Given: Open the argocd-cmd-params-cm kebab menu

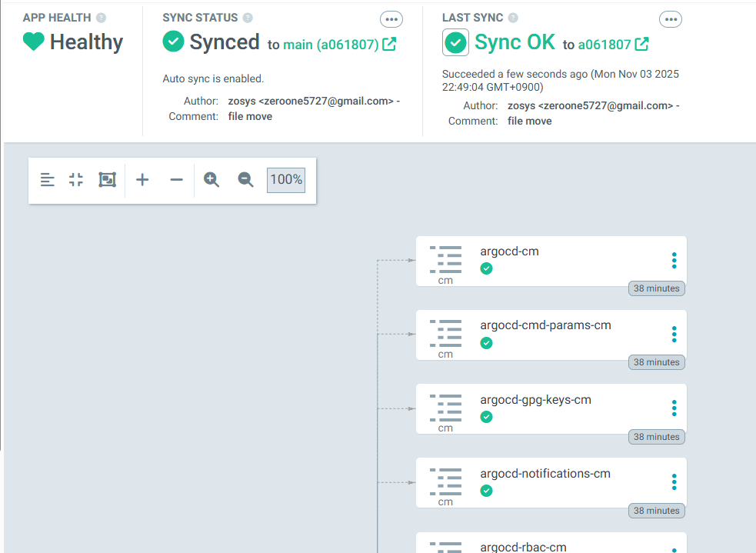Looking at the screenshot, I should point(674,335).
